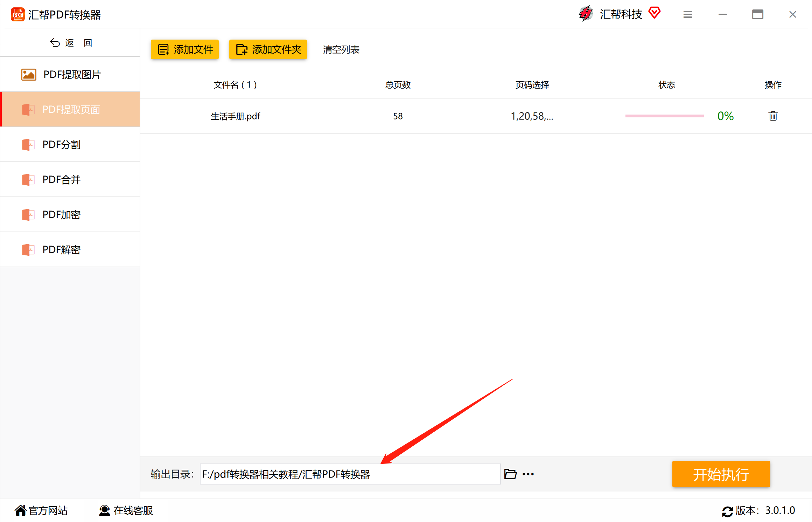Click the 版本: 3.0.1.0 text
812x522 pixels.
tap(765, 510)
